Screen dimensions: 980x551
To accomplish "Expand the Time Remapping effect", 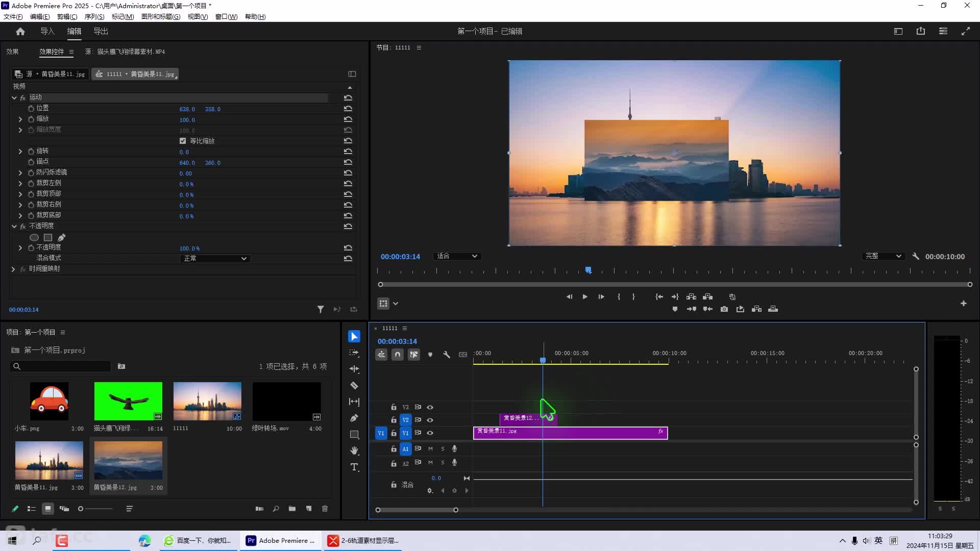I will [13, 269].
